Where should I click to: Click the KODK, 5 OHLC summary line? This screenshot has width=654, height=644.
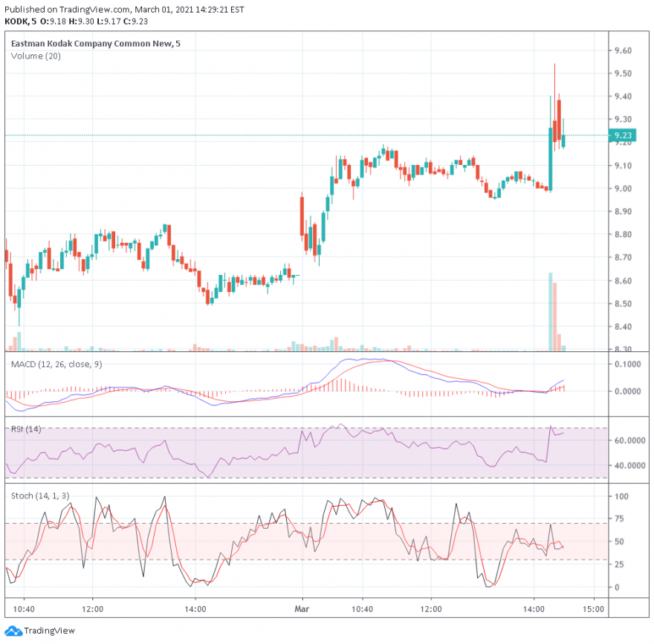tap(77, 22)
